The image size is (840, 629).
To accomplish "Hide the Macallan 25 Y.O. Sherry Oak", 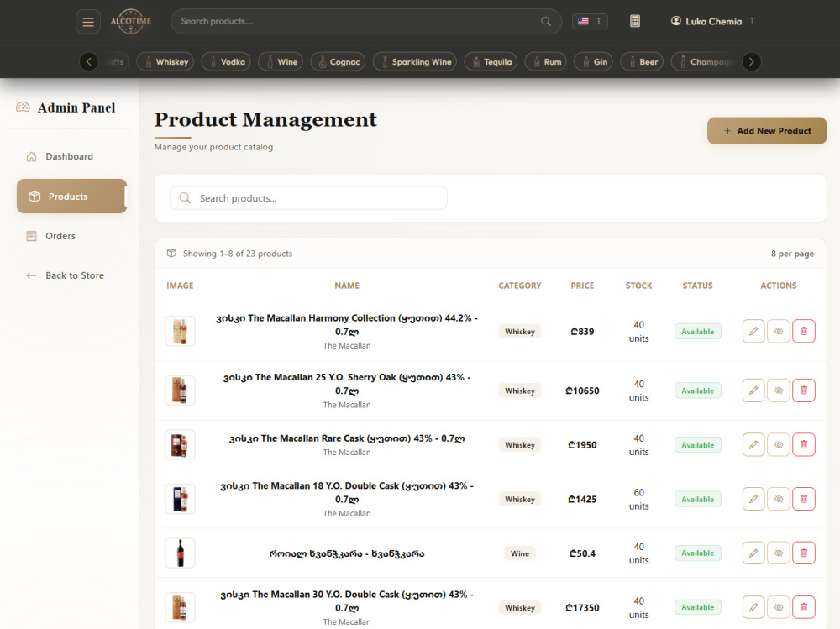I will coord(779,390).
